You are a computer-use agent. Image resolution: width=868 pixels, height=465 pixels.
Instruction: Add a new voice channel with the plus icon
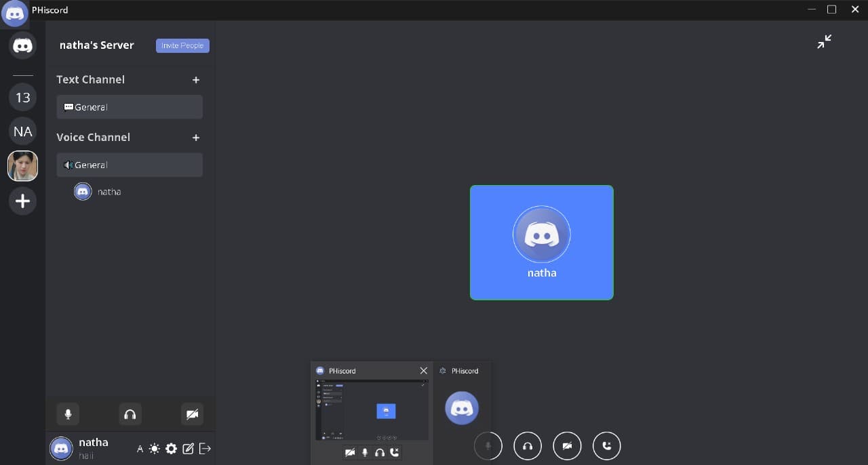(196, 138)
